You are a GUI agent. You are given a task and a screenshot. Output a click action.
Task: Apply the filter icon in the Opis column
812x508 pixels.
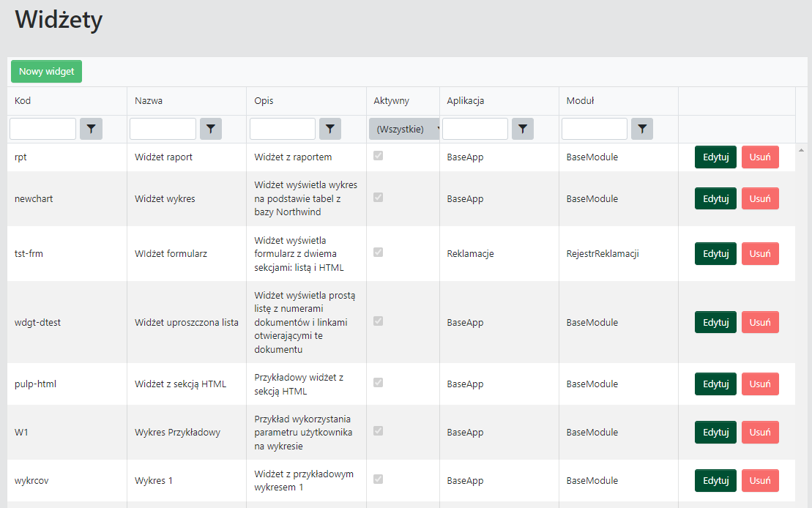[x=330, y=128]
